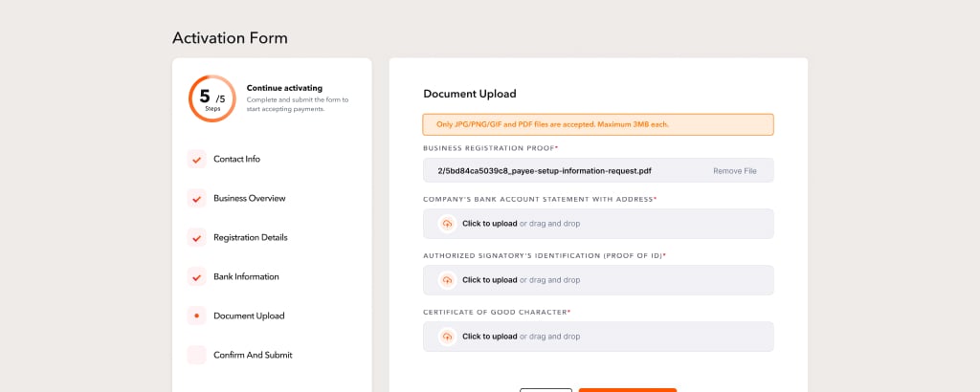Open the Contact Info step
Screen dimensions: 980x392
click(x=237, y=159)
